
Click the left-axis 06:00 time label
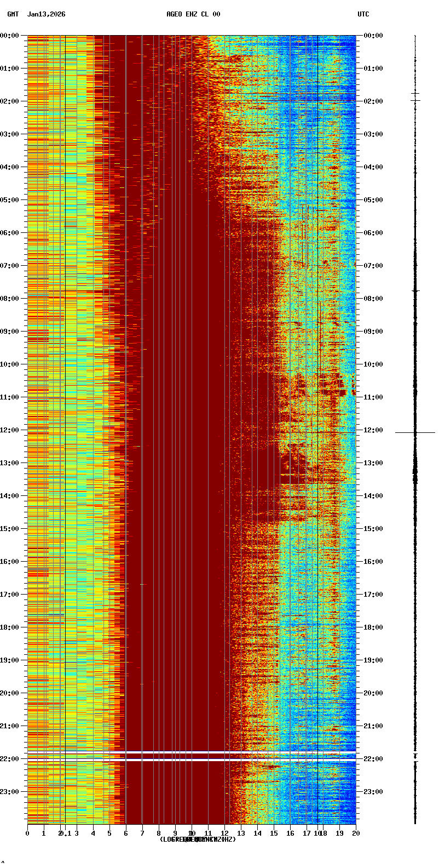[x=9, y=233]
